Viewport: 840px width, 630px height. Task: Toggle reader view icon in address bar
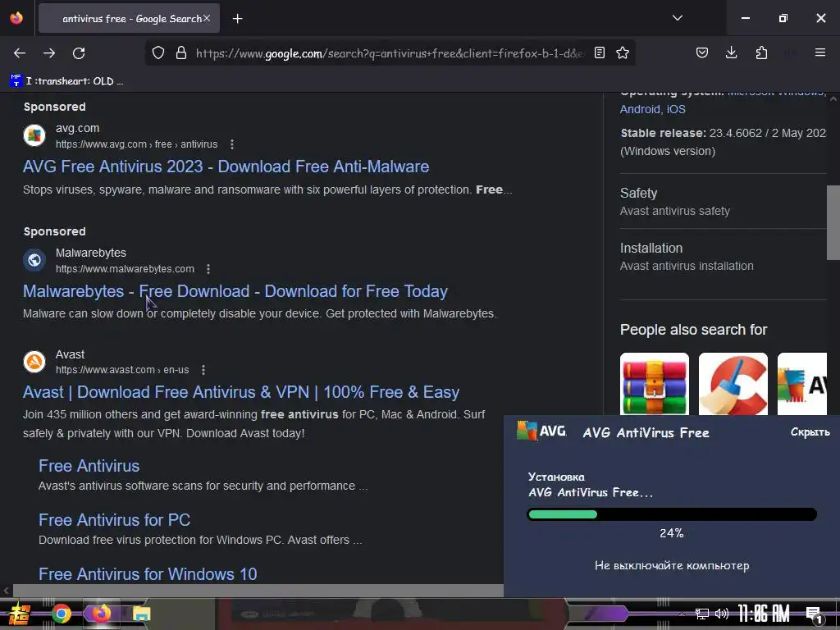[600, 52]
